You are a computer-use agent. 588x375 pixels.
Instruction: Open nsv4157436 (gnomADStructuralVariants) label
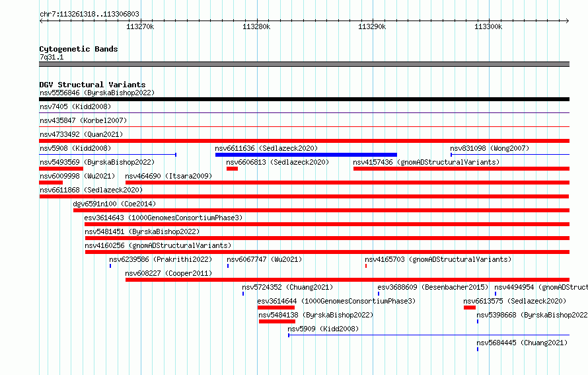point(426,162)
